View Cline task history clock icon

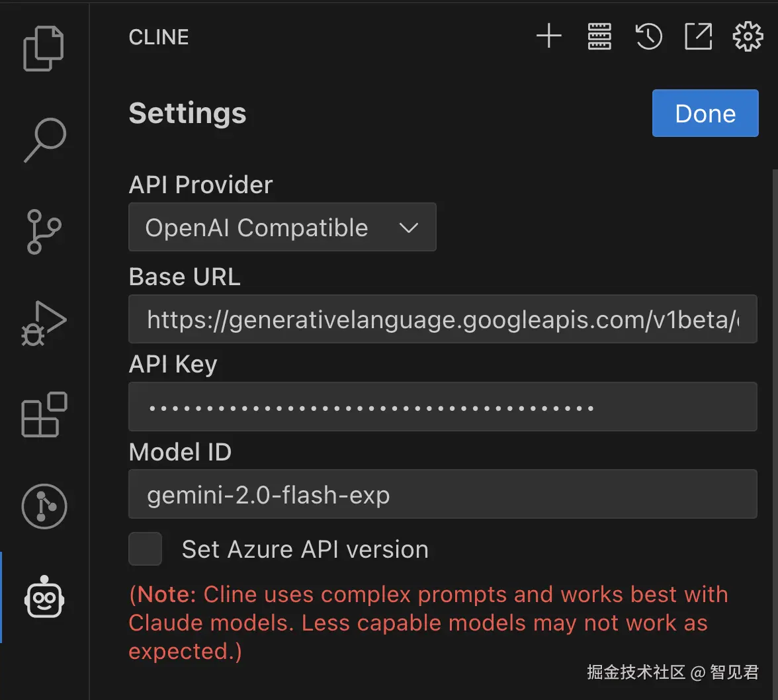pyautogui.click(x=649, y=36)
